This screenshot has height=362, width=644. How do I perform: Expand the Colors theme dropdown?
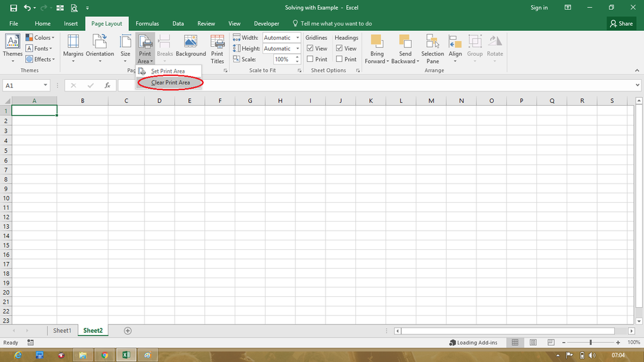click(53, 38)
